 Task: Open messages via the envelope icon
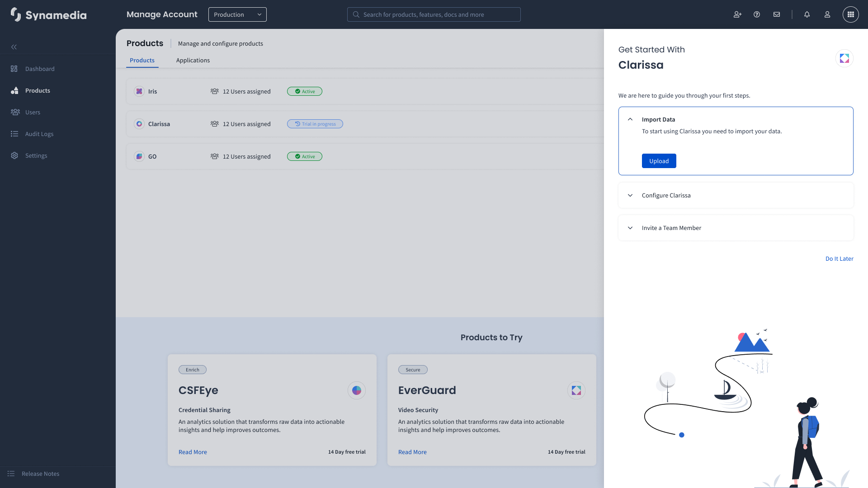tap(777, 14)
